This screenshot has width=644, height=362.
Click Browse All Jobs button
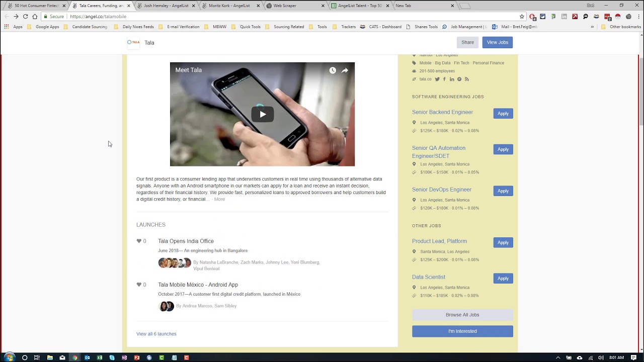pos(462,315)
